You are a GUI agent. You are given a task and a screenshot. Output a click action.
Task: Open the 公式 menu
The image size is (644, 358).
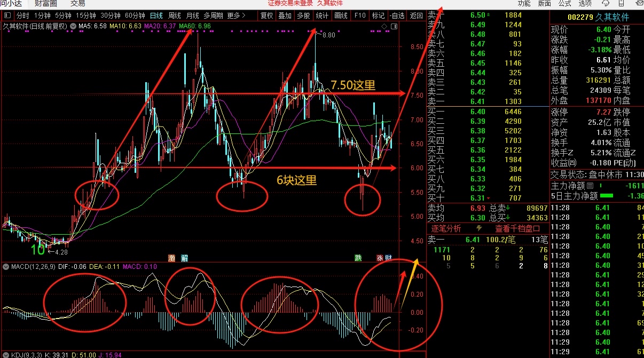(565, 3)
